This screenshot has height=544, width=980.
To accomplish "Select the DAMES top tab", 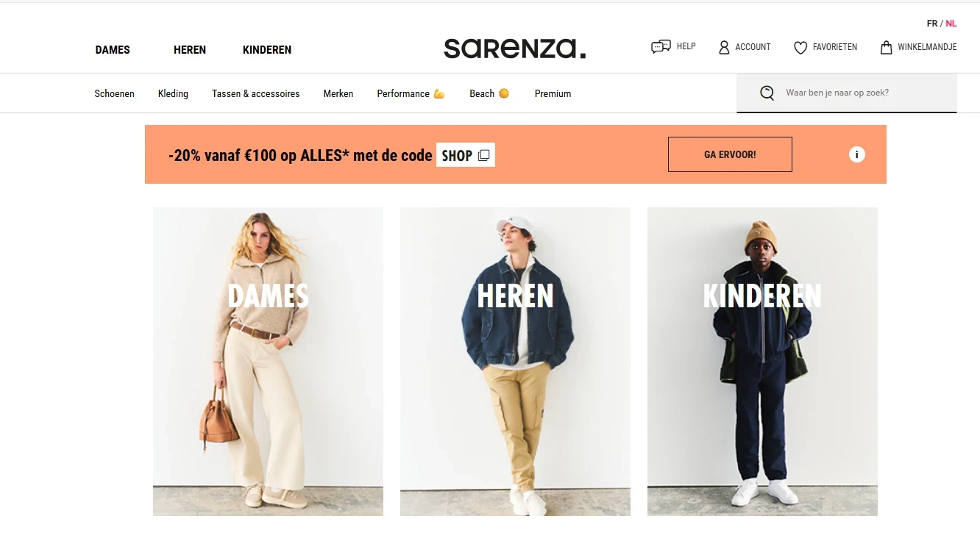I will [113, 50].
